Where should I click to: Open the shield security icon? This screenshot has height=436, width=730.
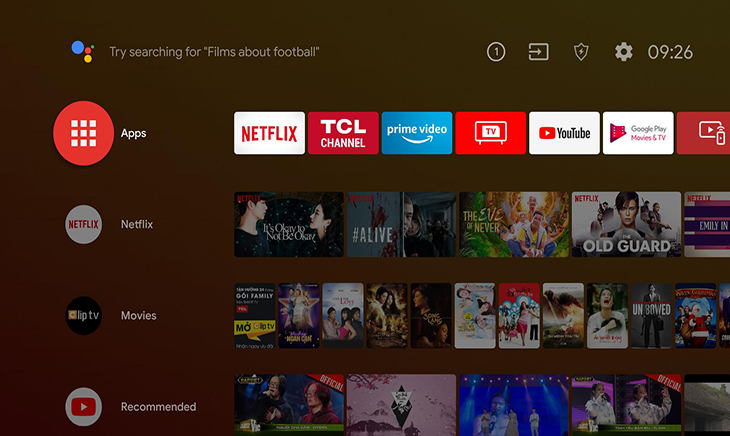click(x=581, y=52)
